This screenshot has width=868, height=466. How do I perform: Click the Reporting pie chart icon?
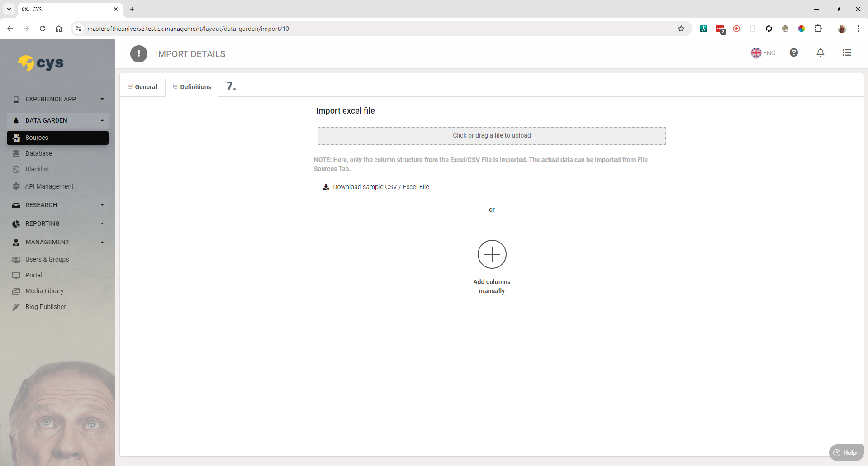point(16,224)
